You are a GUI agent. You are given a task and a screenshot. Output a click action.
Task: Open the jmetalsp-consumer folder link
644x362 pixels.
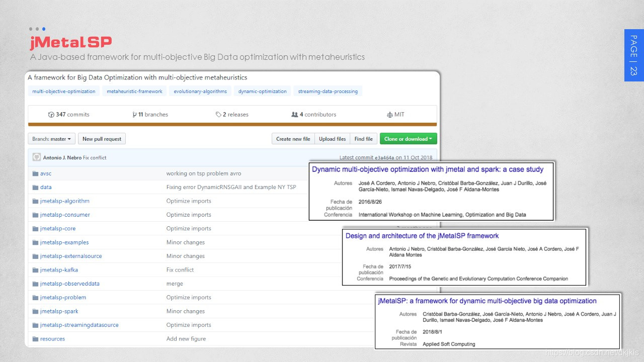click(65, 215)
